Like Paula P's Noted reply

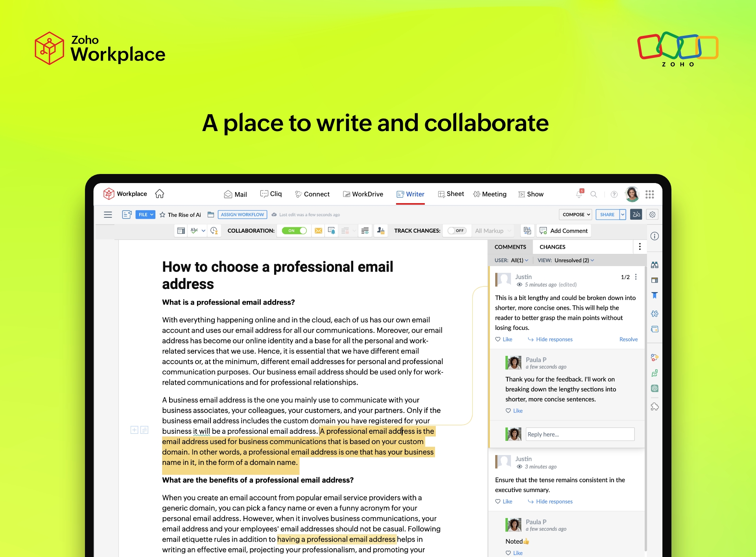pos(514,553)
